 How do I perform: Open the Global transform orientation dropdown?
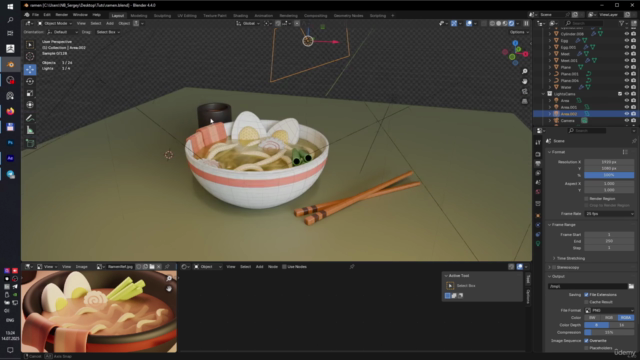pyautogui.click(x=248, y=23)
